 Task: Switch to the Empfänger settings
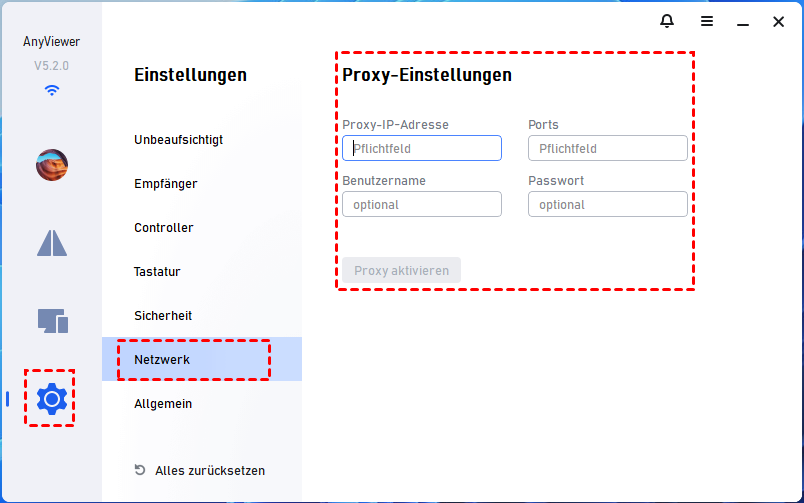click(166, 184)
